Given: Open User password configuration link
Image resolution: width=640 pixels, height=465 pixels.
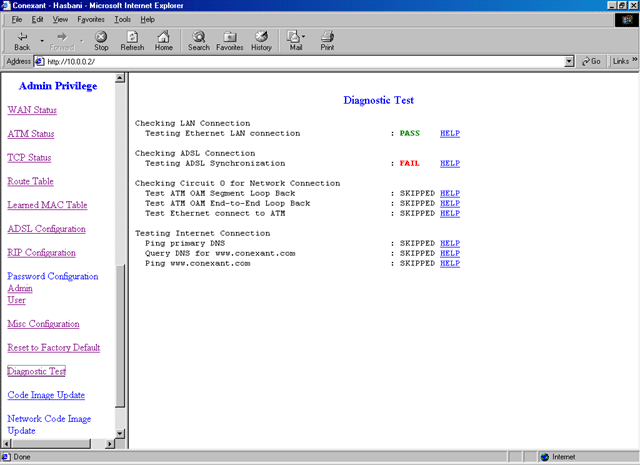Looking at the screenshot, I should [x=16, y=300].
